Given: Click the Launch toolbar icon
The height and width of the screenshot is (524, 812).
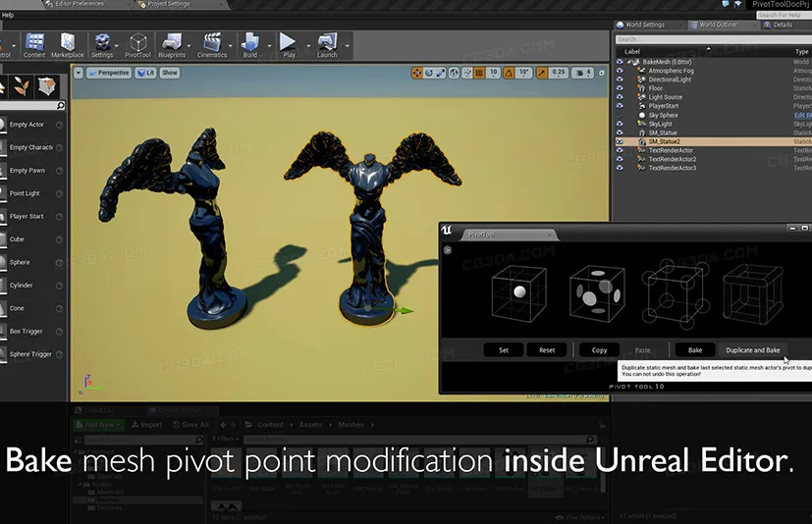Looking at the screenshot, I should coord(327,45).
